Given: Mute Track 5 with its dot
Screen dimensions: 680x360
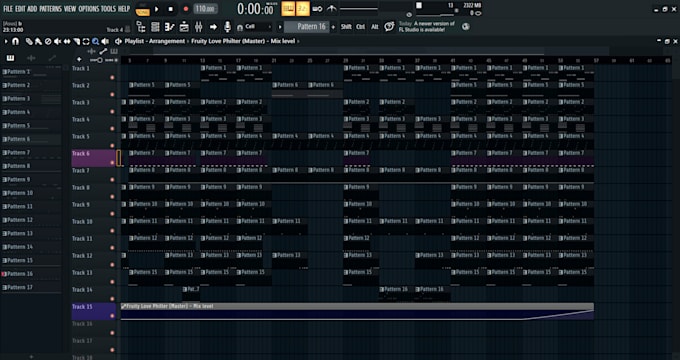Looking at the screenshot, I should pyautogui.click(x=112, y=146).
